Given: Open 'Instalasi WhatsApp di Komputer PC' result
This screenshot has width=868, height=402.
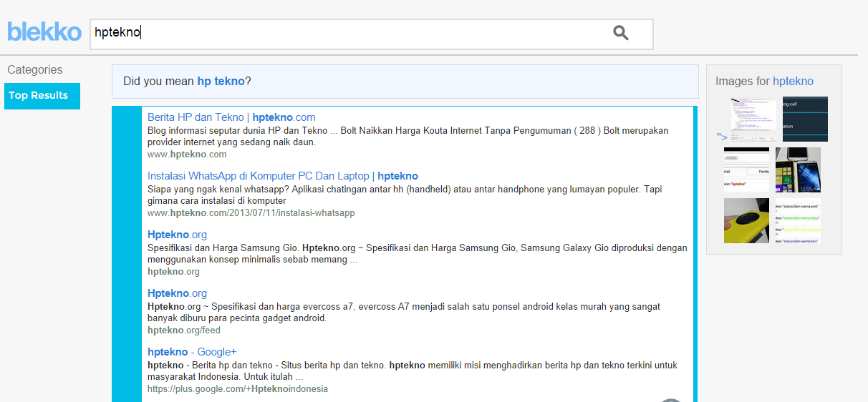Looking at the screenshot, I should point(283,176).
